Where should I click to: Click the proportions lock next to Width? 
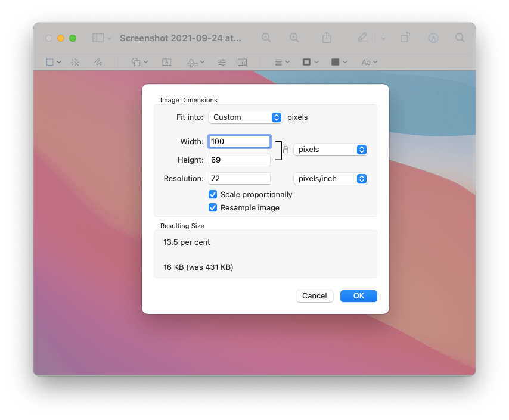[285, 150]
